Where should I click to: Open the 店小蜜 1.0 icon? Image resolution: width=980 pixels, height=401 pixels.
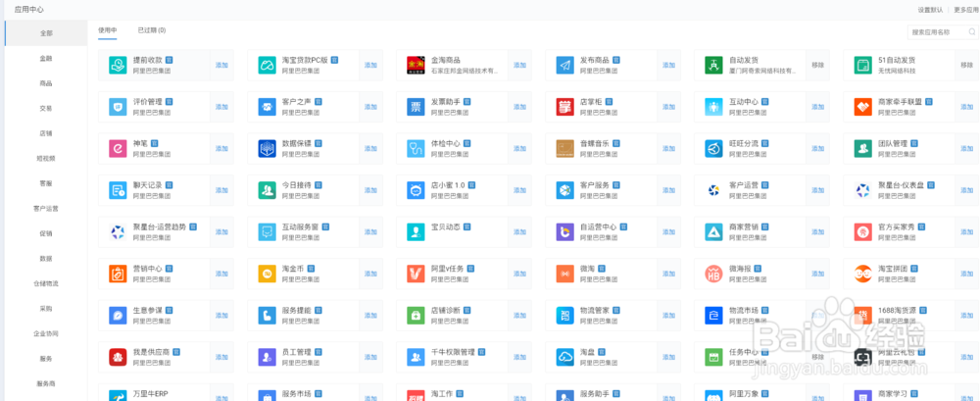click(416, 190)
